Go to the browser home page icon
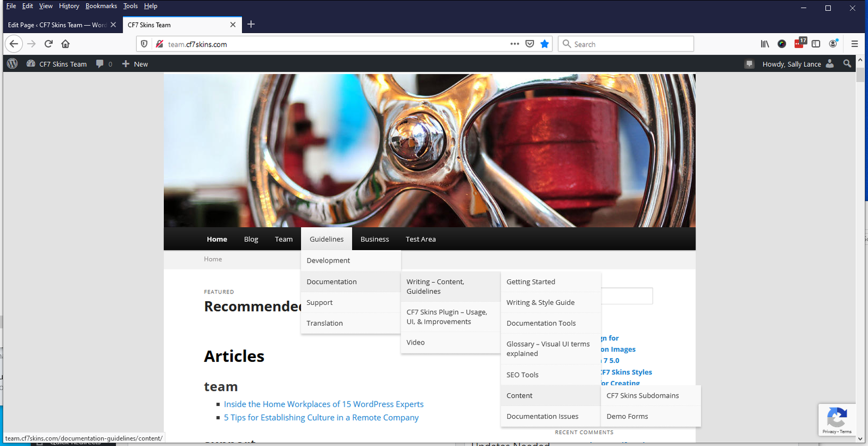 click(x=65, y=44)
